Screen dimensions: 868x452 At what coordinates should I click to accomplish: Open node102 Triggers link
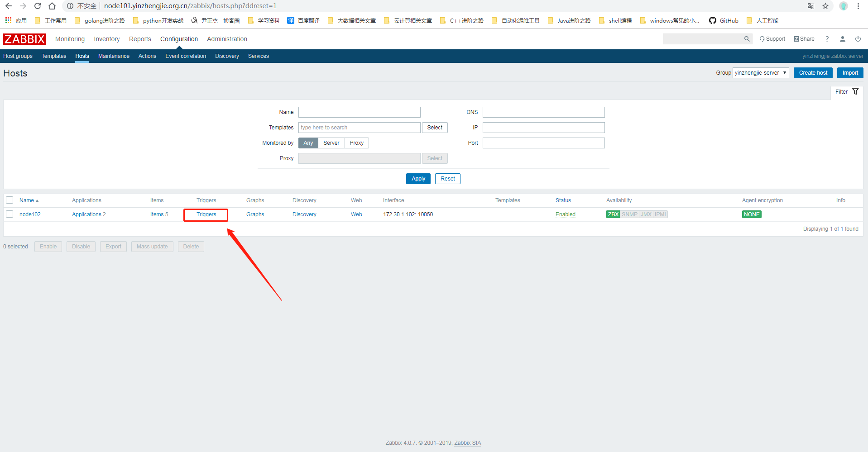[x=206, y=214]
